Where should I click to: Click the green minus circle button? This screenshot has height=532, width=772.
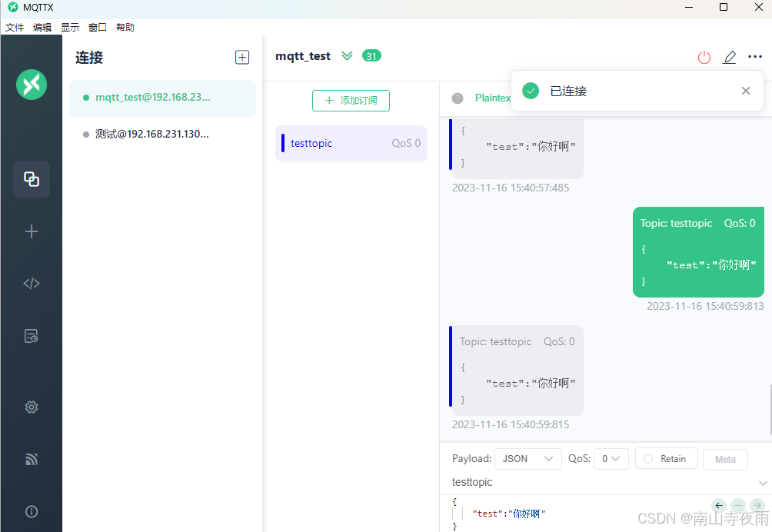point(738,505)
